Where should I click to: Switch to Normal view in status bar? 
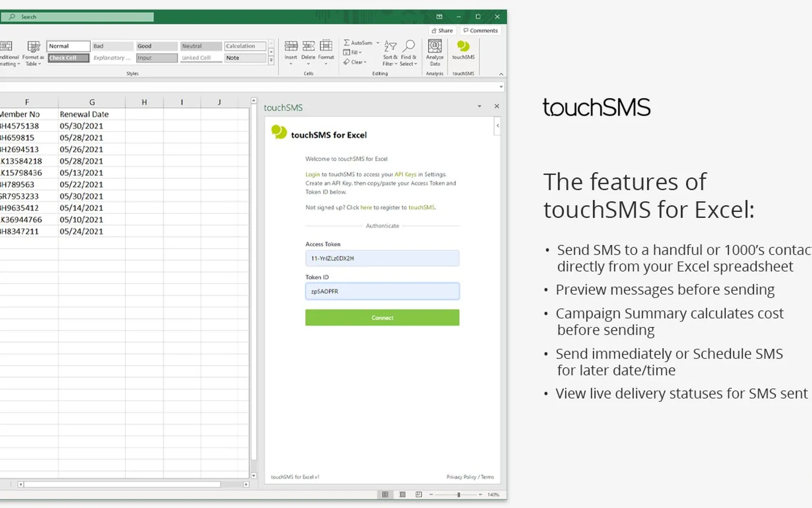pos(385,494)
